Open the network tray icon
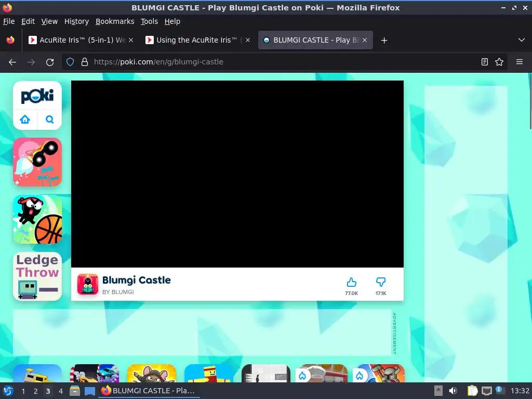532x399 pixels. tap(486, 391)
